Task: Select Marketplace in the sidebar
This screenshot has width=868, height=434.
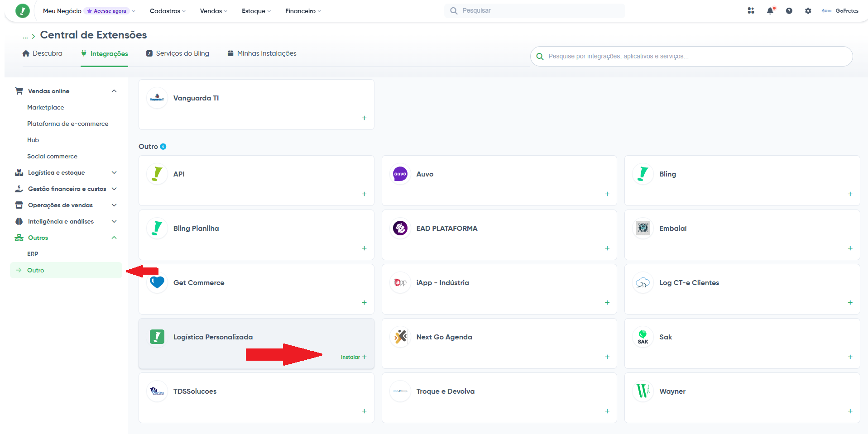Action: pos(46,107)
